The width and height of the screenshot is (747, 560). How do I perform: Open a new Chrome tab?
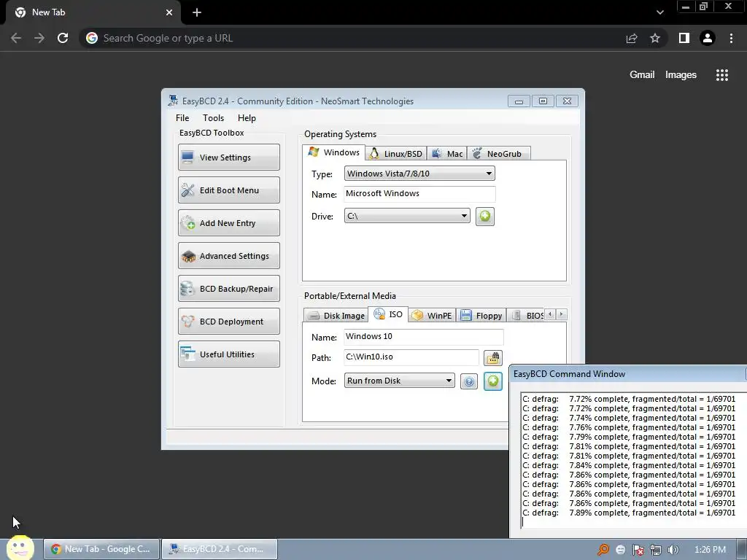pos(197,12)
